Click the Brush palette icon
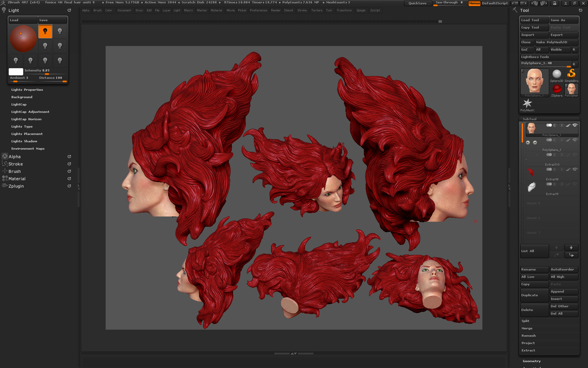 pyautogui.click(x=5, y=171)
